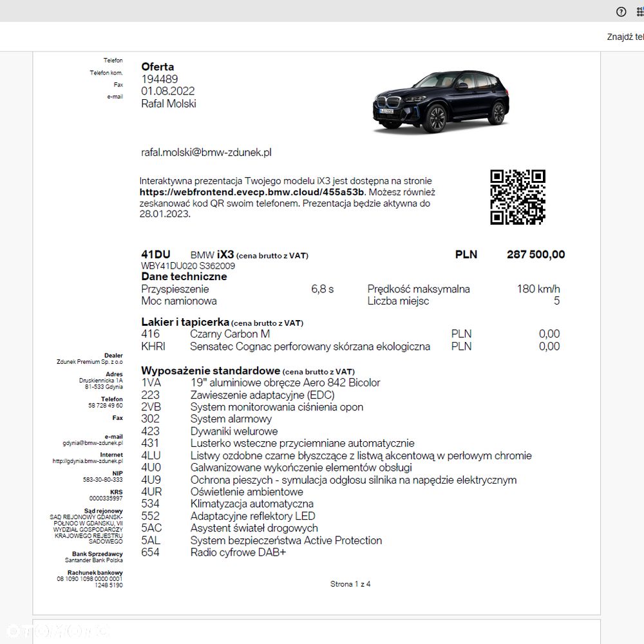Select KRS number 0000335997
644x644 pixels.
click(x=106, y=498)
